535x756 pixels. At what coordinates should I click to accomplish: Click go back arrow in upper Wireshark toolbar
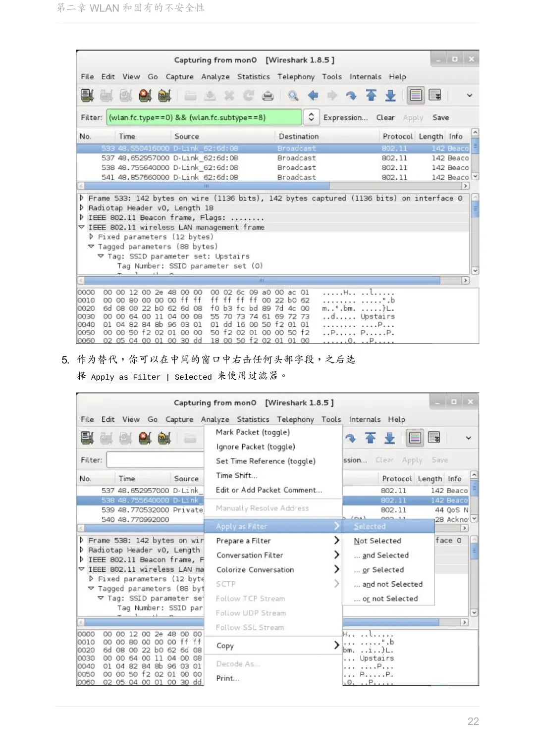pos(313,96)
